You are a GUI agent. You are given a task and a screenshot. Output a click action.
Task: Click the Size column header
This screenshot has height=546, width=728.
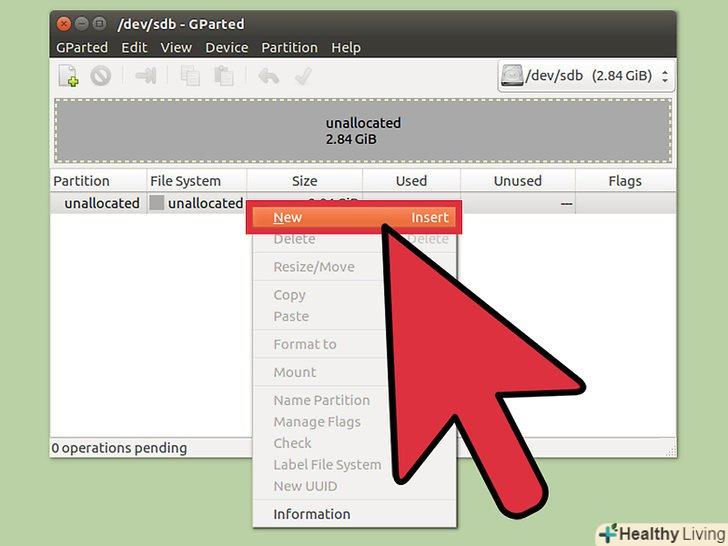[305, 181]
